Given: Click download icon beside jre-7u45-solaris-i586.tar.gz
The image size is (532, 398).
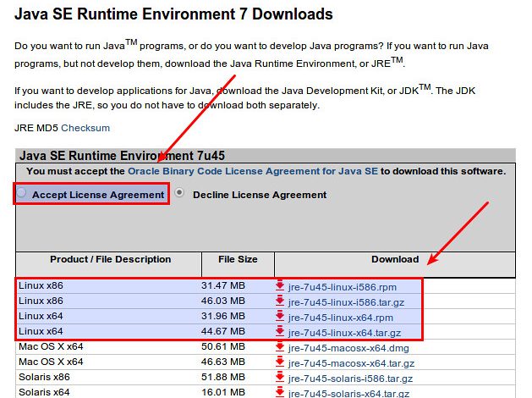Looking at the screenshot, I should (x=280, y=378).
